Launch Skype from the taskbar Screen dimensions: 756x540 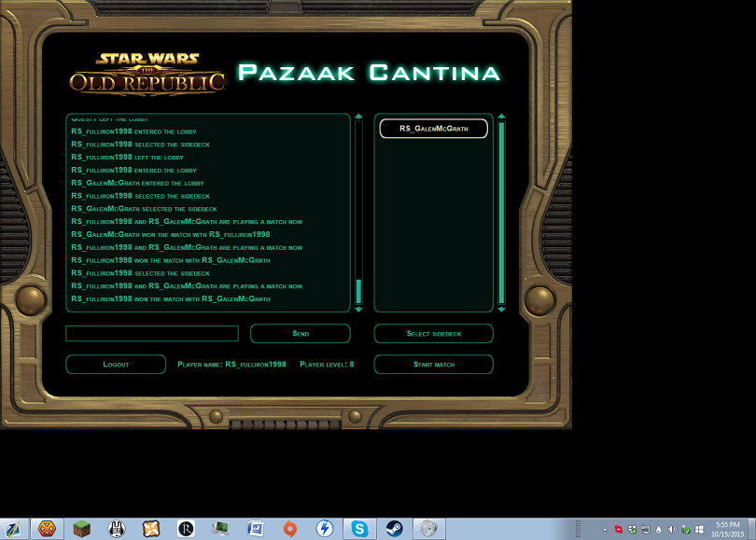point(359,528)
